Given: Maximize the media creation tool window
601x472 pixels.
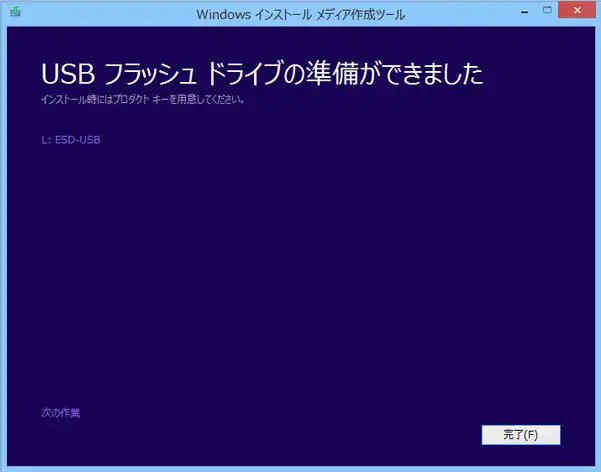Looking at the screenshot, I should 547,10.
